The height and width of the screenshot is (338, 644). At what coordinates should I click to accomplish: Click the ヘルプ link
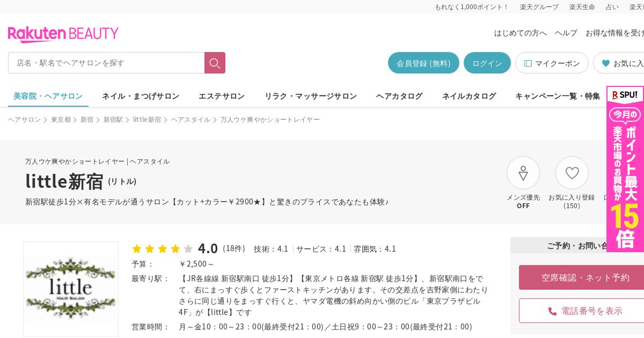[566, 33]
